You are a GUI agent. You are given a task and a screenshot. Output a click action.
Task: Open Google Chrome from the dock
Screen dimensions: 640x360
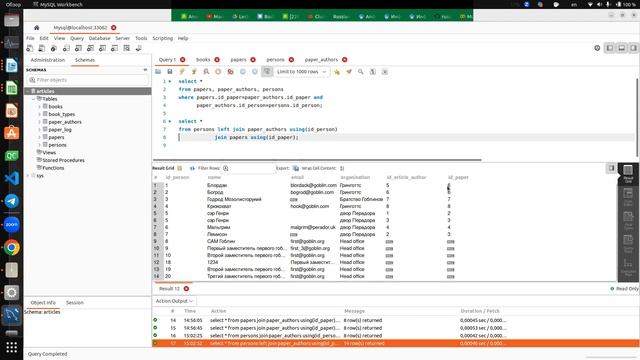click(11, 247)
